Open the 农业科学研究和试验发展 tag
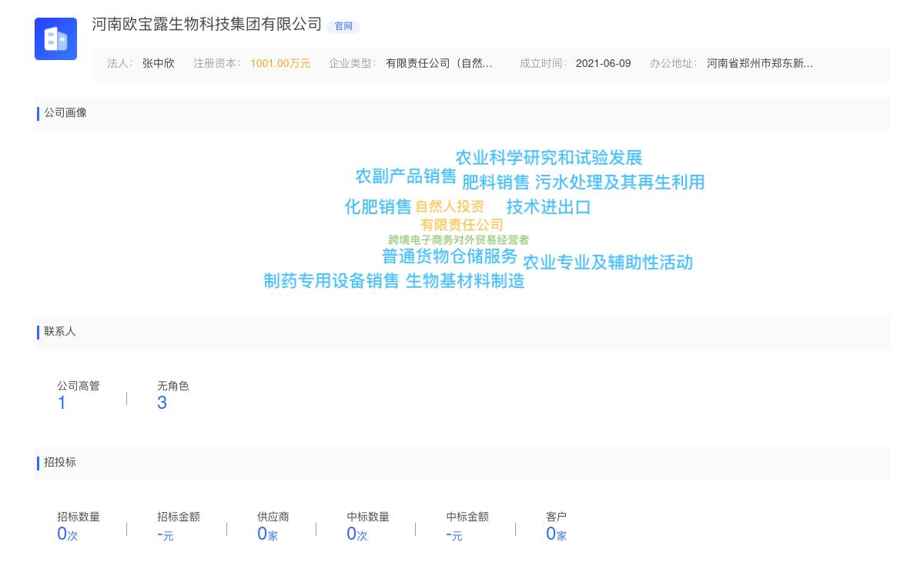The image size is (924, 579). 551,158
